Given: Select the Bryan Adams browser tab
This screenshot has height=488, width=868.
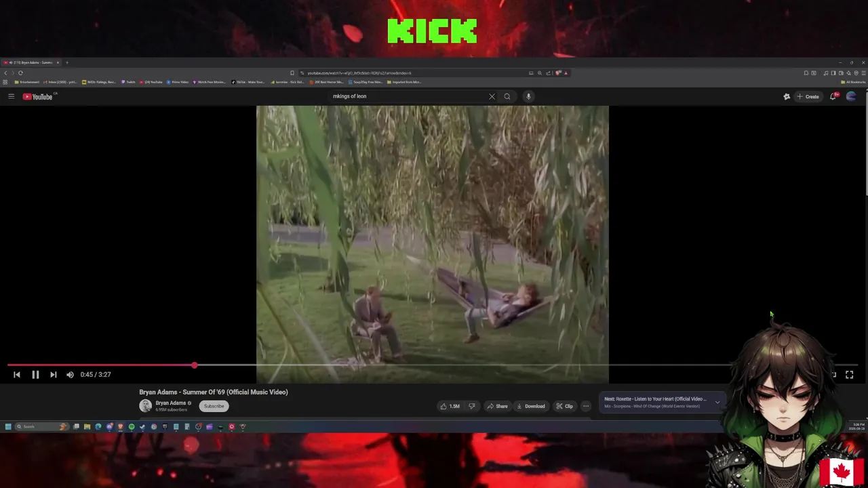Looking at the screenshot, I should (31, 62).
